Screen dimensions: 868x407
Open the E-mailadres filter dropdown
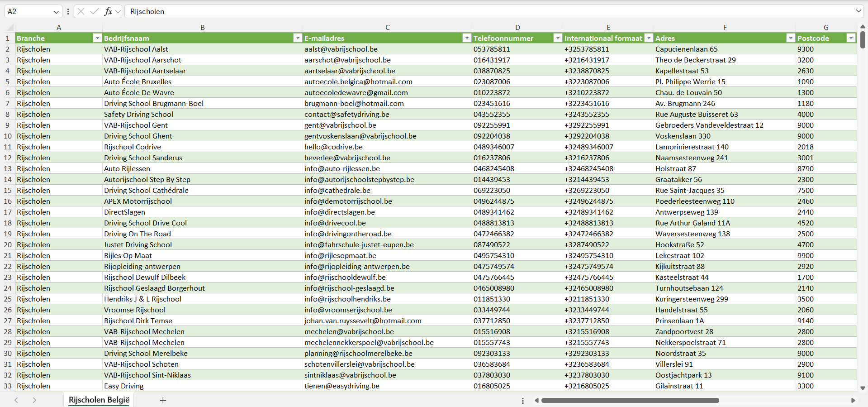click(x=466, y=38)
